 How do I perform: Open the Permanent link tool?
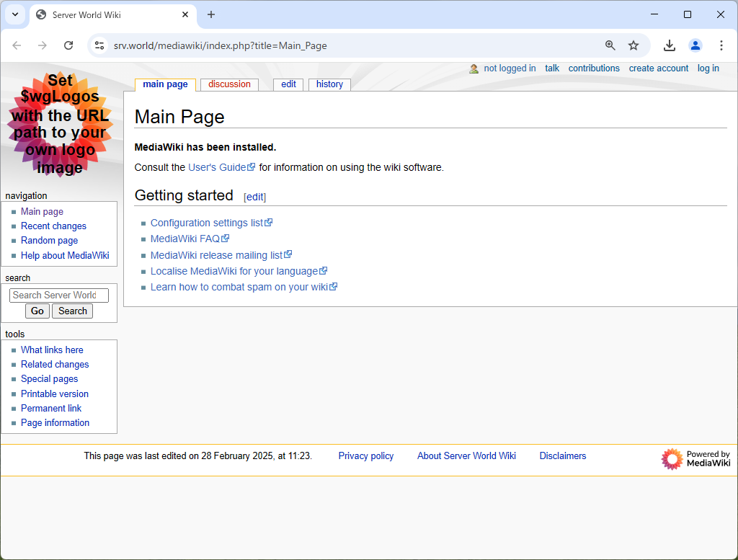[x=51, y=409]
